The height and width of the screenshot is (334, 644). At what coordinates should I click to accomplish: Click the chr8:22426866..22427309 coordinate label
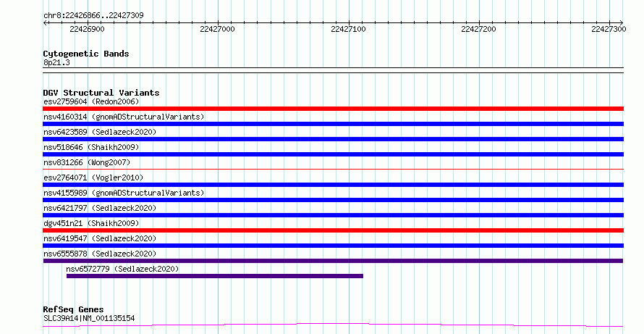coord(93,16)
